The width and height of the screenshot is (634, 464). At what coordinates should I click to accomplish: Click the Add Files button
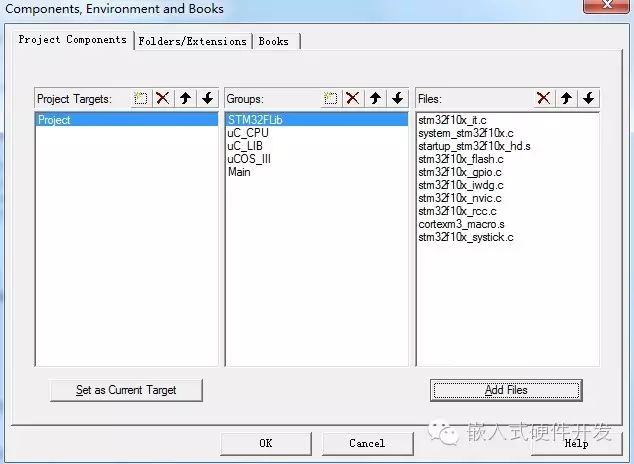click(x=506, y=390)
